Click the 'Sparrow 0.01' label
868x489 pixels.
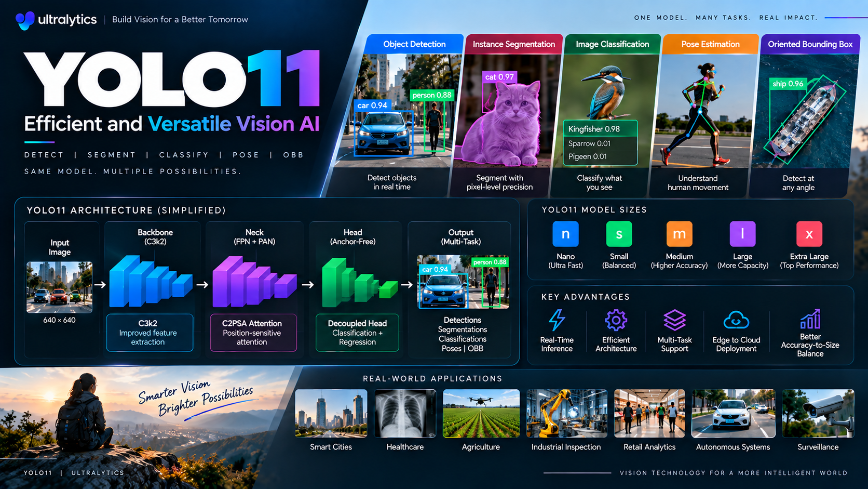point(589,143)
